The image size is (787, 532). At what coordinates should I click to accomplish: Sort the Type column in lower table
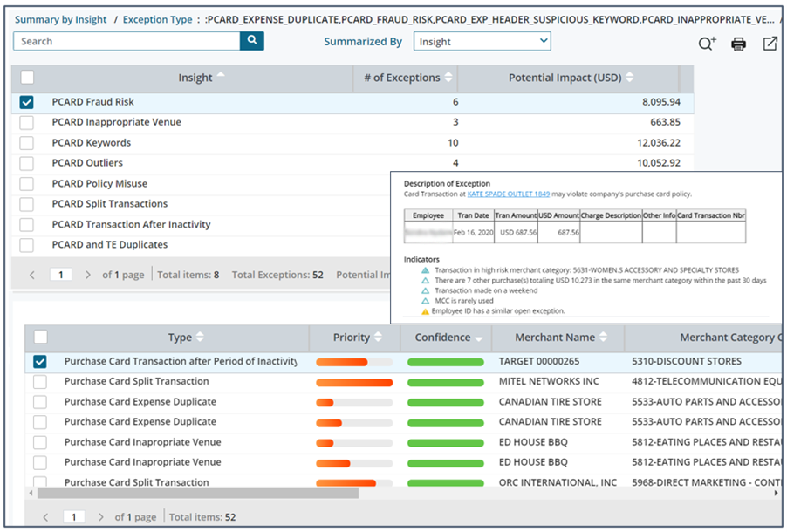tap(200, 337)
